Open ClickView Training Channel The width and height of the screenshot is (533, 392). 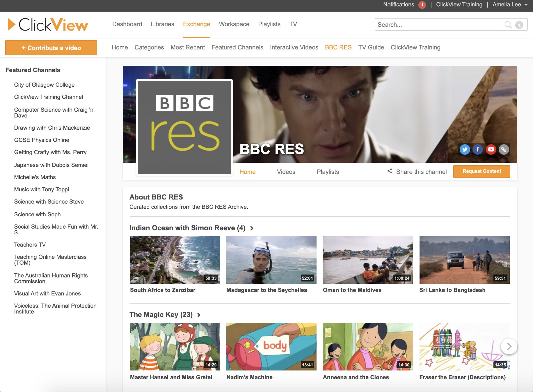click(x=48, y=97)
